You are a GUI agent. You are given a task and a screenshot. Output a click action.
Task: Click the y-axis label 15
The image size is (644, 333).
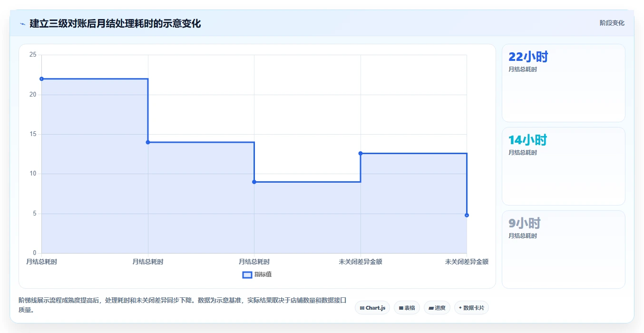coord(33,134)
